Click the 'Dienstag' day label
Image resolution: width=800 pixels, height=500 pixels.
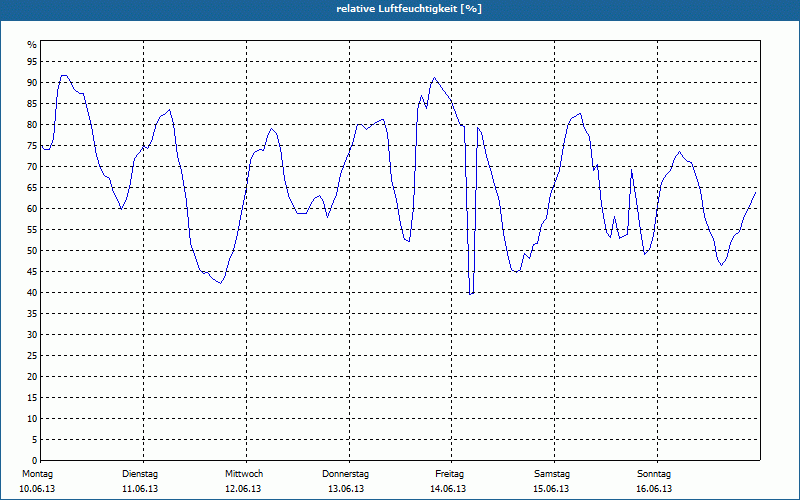click(x=140, y=474)
